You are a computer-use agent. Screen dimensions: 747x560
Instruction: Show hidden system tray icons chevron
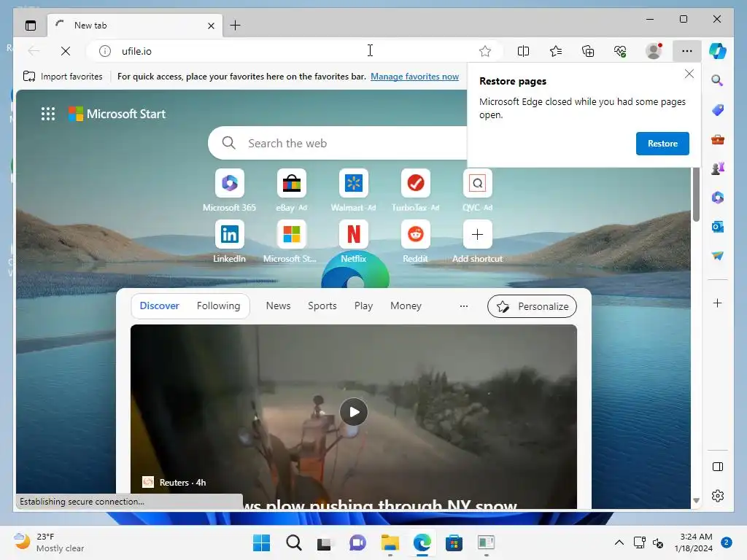pos(619,542)
